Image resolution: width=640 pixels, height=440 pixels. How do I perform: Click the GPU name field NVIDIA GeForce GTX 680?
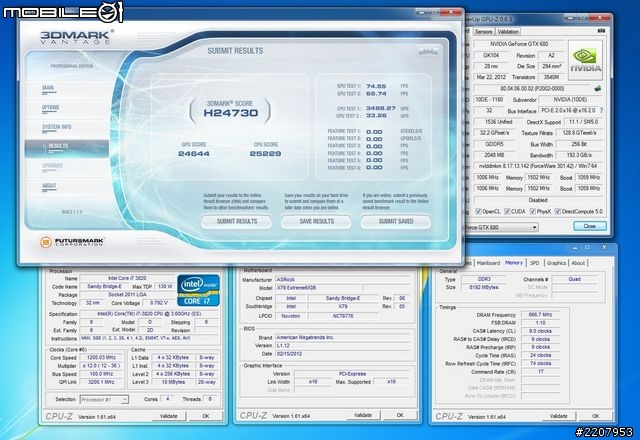(x=518, y=44)
